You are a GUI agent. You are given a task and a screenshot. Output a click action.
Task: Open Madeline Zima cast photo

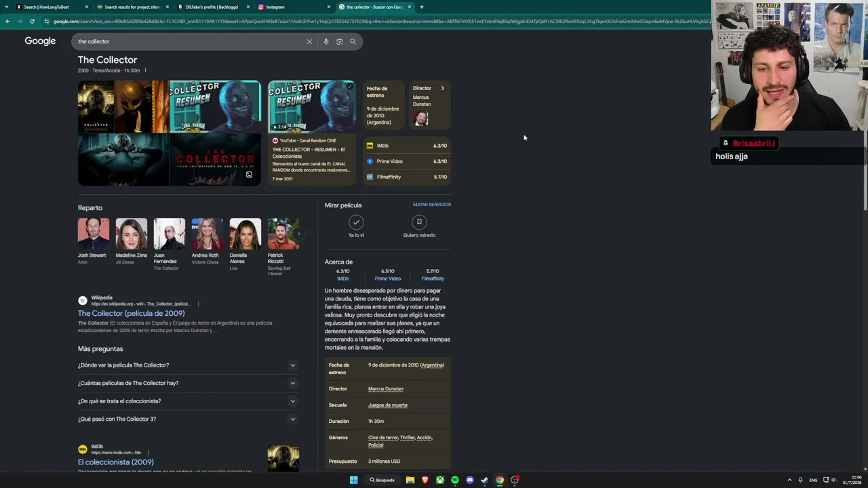[x=132, y=234]
